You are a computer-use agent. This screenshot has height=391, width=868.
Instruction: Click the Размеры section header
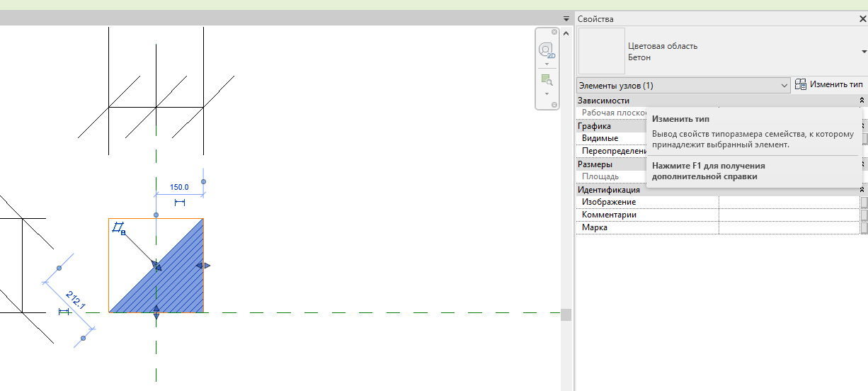point(611,164)
